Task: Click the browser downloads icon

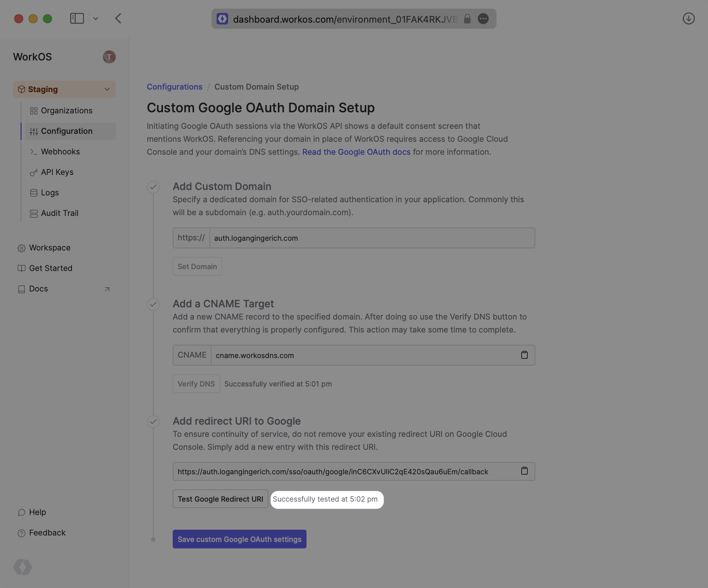Action: click(688, 19)
